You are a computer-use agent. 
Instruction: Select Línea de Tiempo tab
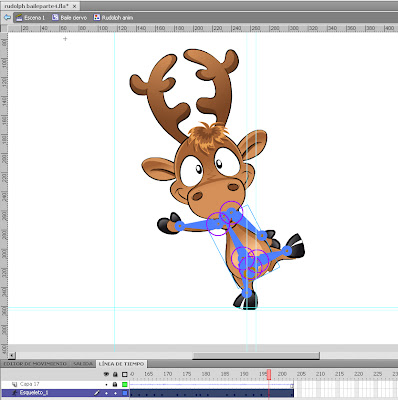[x=121, y=364]
